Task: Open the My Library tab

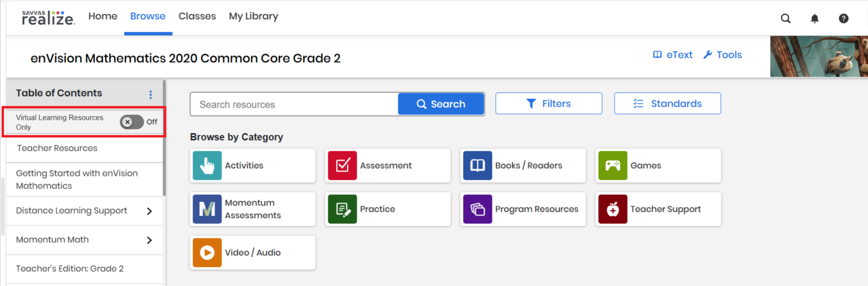Action: pos(254,16)
